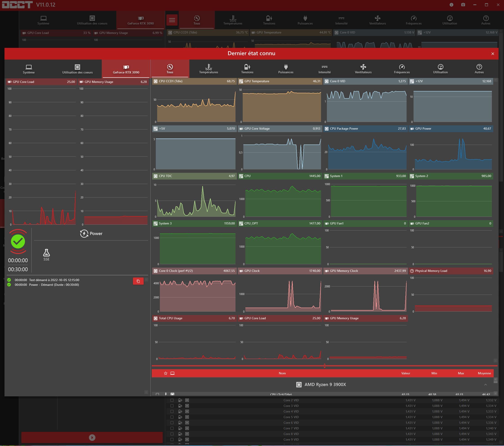Open the hamburger menu in main window
This screenshot has height=446, width=504.
[172, 20]
